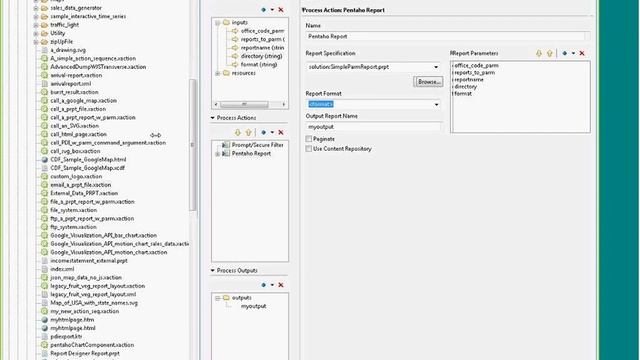The width and height of the screenshot is (640, 360).
Task: Click the add icon in the Process Outputs toolbar
Action: point(264,285)
